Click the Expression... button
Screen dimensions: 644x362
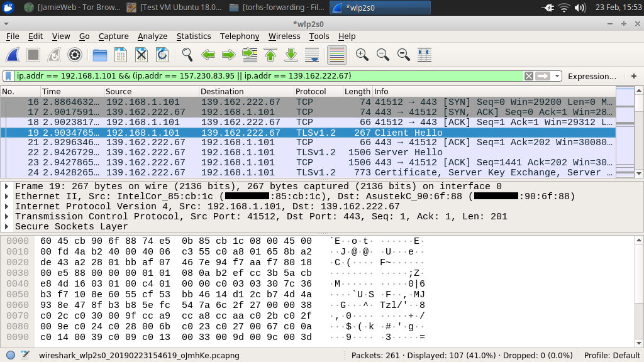coord(592,76)
